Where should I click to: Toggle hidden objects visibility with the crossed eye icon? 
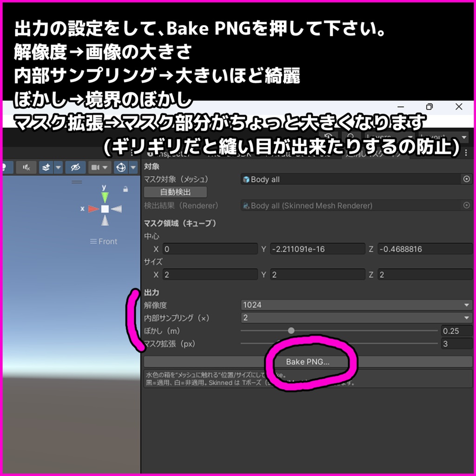(x=75, y=167)
